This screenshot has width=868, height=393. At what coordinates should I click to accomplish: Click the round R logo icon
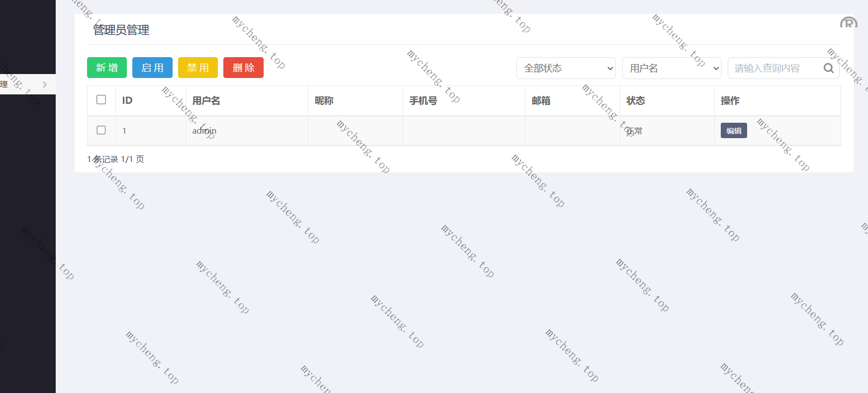tap(849, 23)
